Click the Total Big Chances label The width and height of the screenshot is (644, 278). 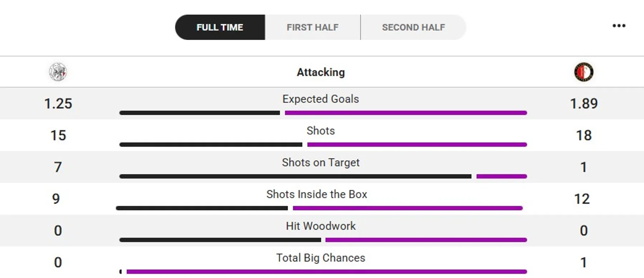(321, 258)
